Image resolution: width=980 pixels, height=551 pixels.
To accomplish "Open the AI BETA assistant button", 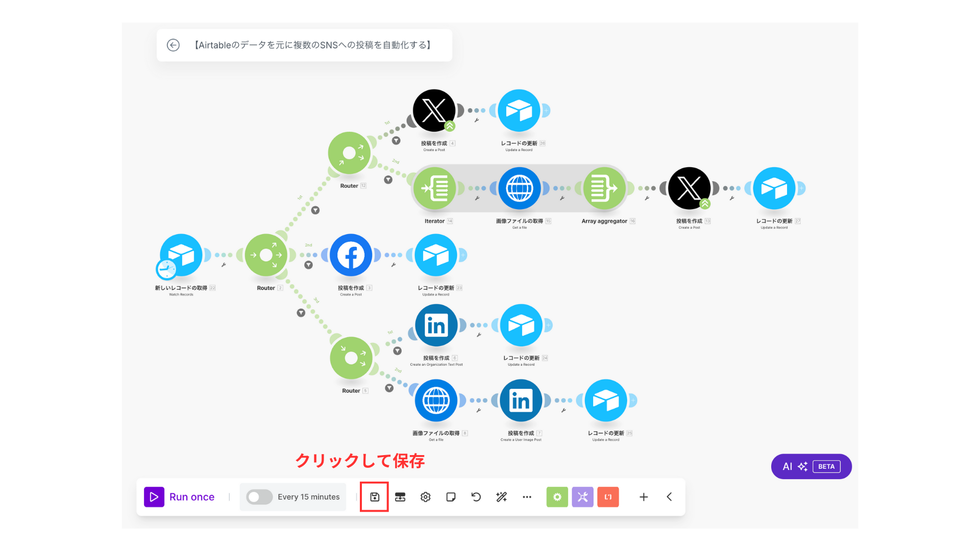I will point(812,466).
